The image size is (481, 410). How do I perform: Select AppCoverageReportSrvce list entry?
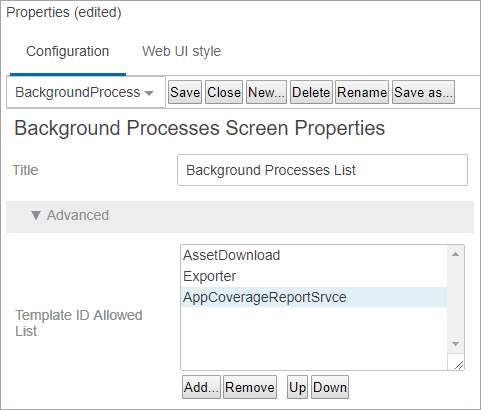pyautogui.click(x=314, y=297)
